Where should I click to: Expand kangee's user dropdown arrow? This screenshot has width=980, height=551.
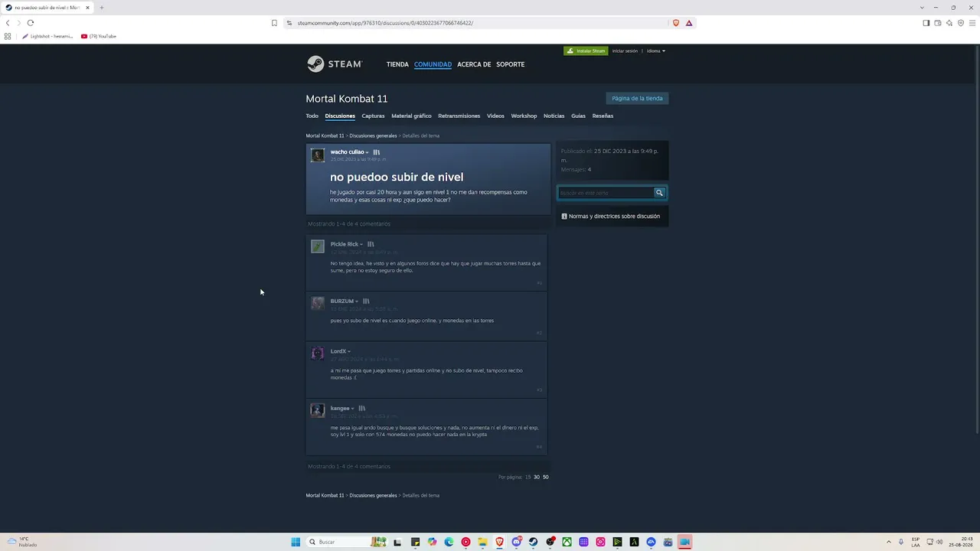(x=353, y=408)
